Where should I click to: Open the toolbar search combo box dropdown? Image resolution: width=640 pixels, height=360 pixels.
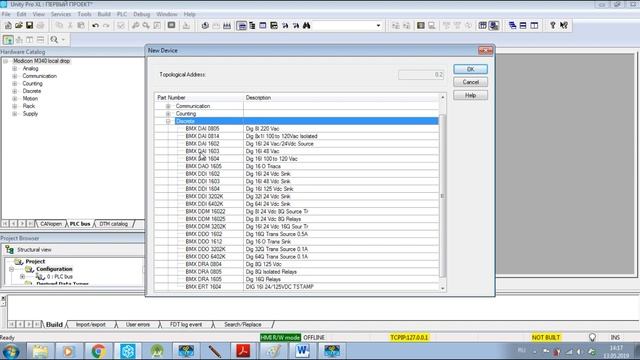coord(378,25)
